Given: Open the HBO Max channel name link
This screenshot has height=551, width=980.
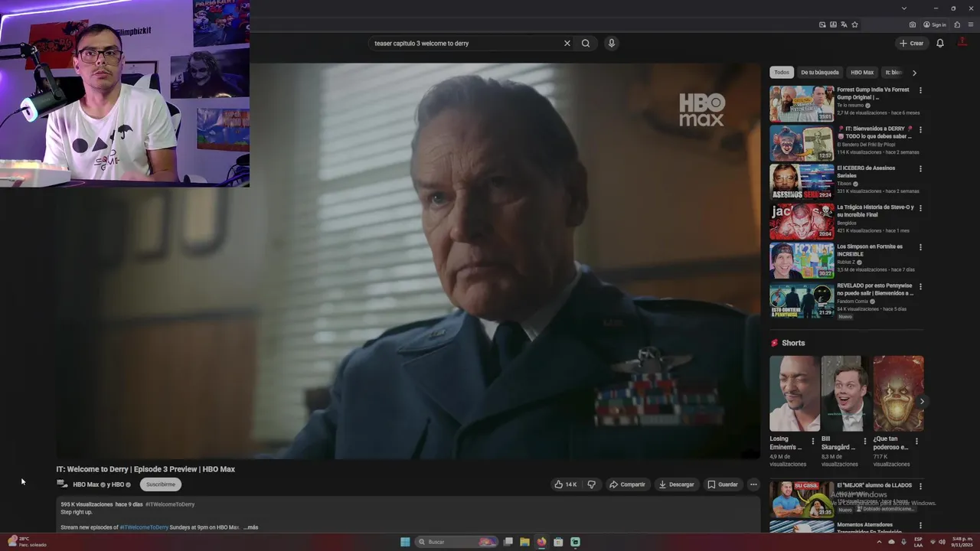Looking at the screenshot, I should pos(86,484).
